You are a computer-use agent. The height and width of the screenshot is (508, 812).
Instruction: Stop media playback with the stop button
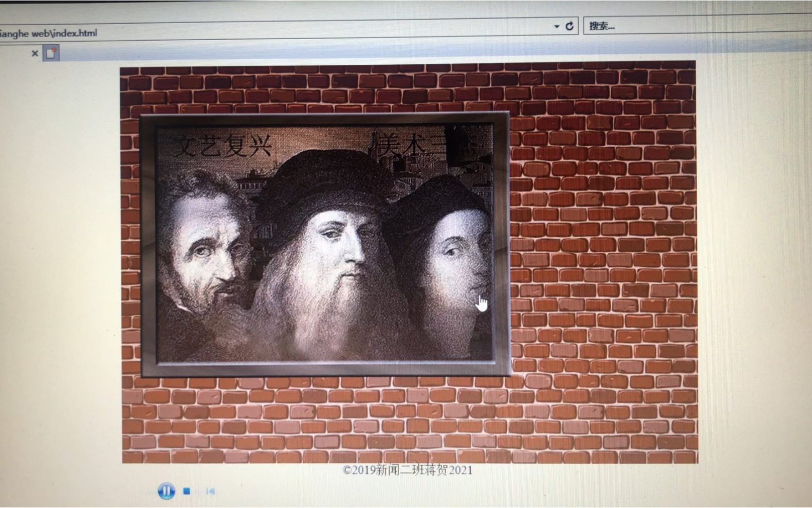tap(187, 492)
